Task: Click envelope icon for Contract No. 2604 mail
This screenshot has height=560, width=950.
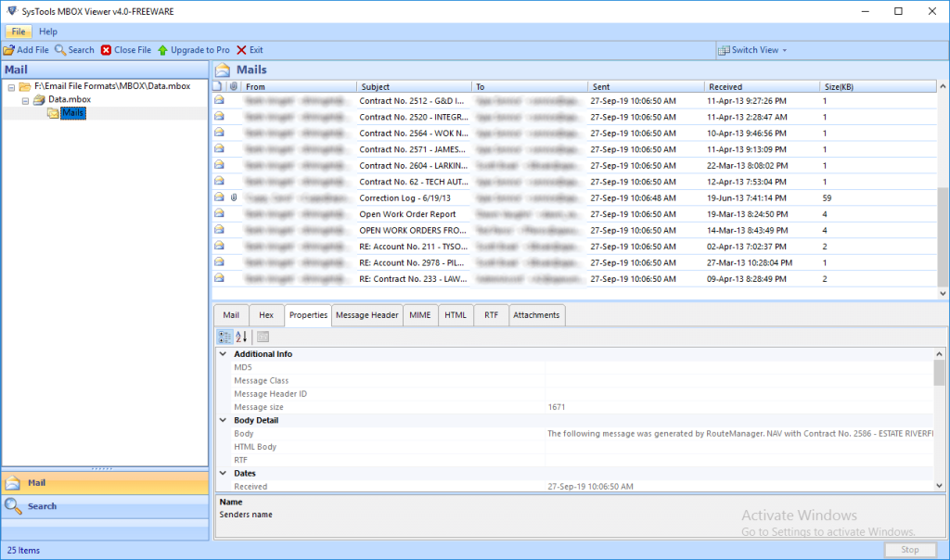Action: (219, 165)
